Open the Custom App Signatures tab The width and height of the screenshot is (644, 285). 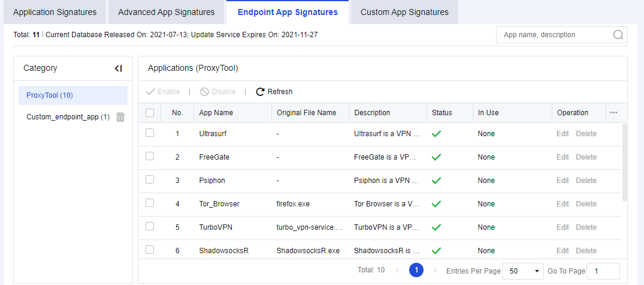tap(404, 12)
